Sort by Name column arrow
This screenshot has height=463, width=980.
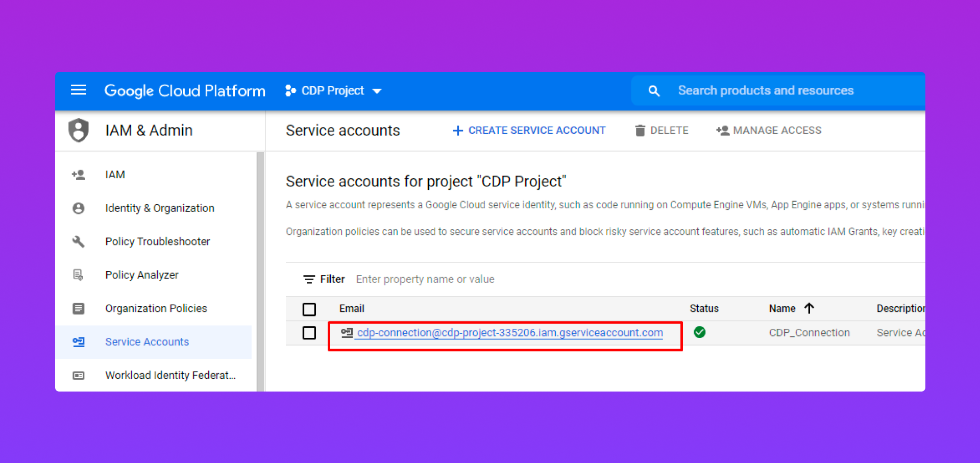tap(809, 308)
